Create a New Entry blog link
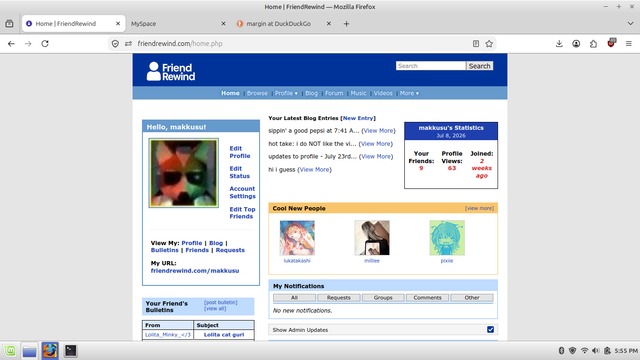Screen dimensions: 640x360 point(358,118)
